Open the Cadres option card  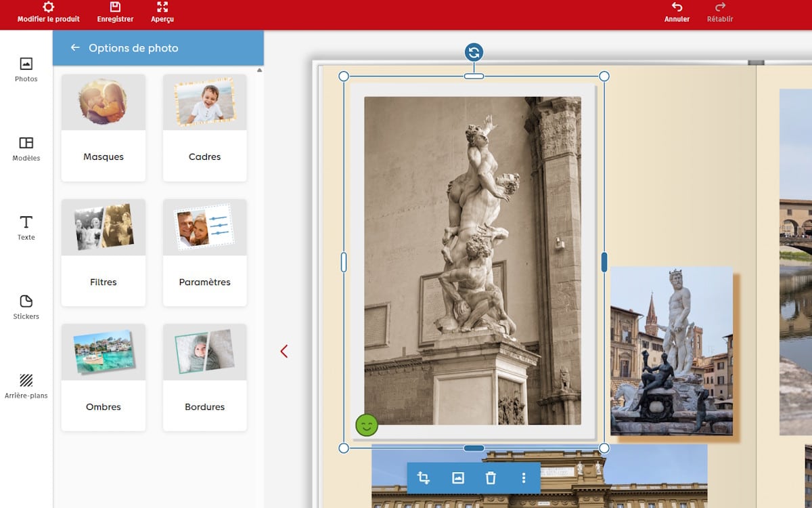[x=205, y=128]
